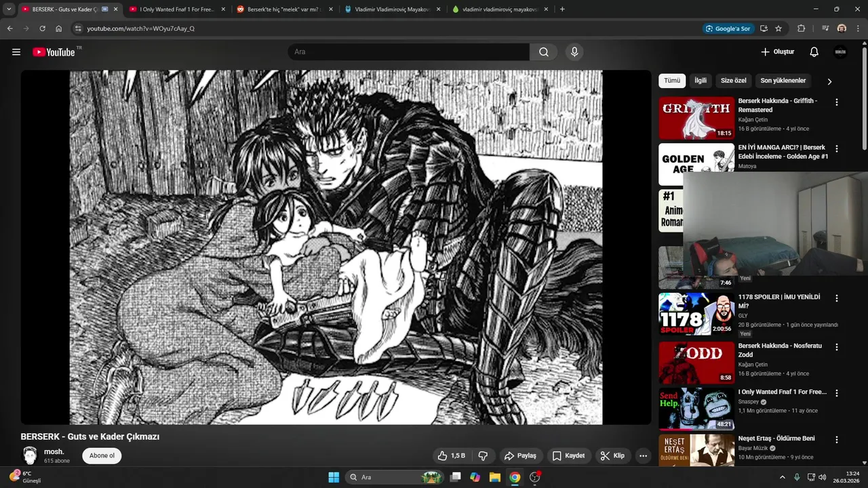Bookmark this page with star icon
Screen dimensions: 868x488
(x=778, y=28)
